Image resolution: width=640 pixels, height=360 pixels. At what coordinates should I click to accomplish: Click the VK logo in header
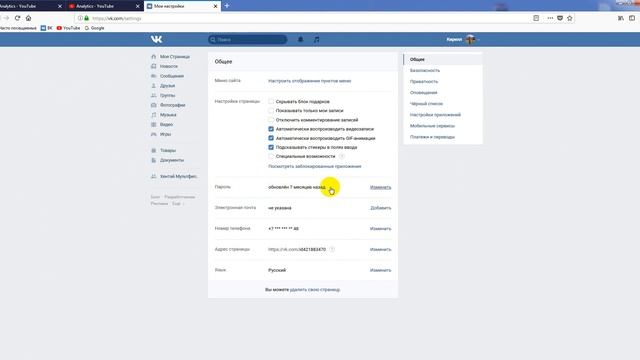[156, 39]
